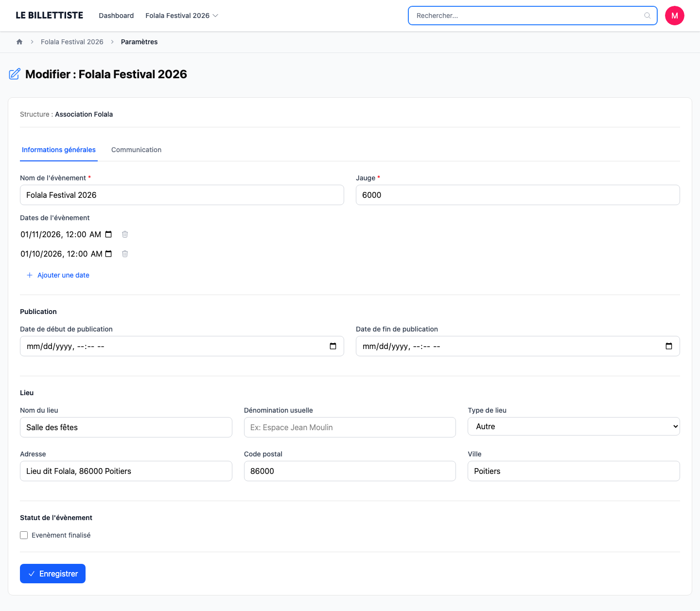Click the Association Folala structure name

[84, 114]
